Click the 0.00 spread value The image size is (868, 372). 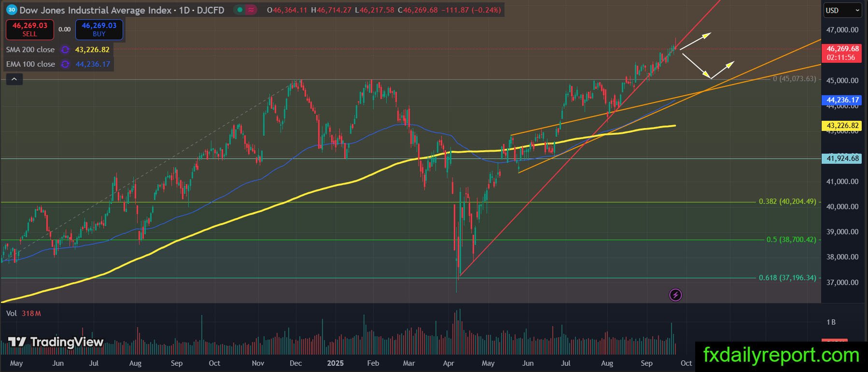pyautogui.click(x=65, y=29)
